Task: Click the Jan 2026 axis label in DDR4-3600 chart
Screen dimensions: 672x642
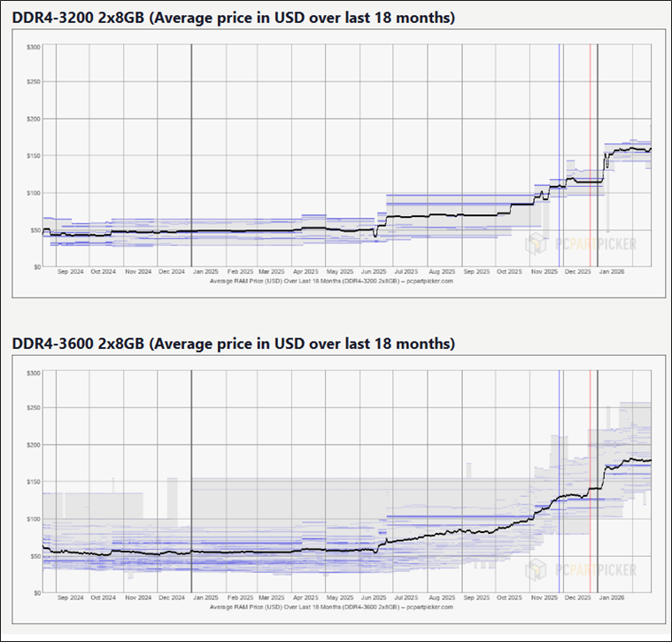Action: click(612, 598)
